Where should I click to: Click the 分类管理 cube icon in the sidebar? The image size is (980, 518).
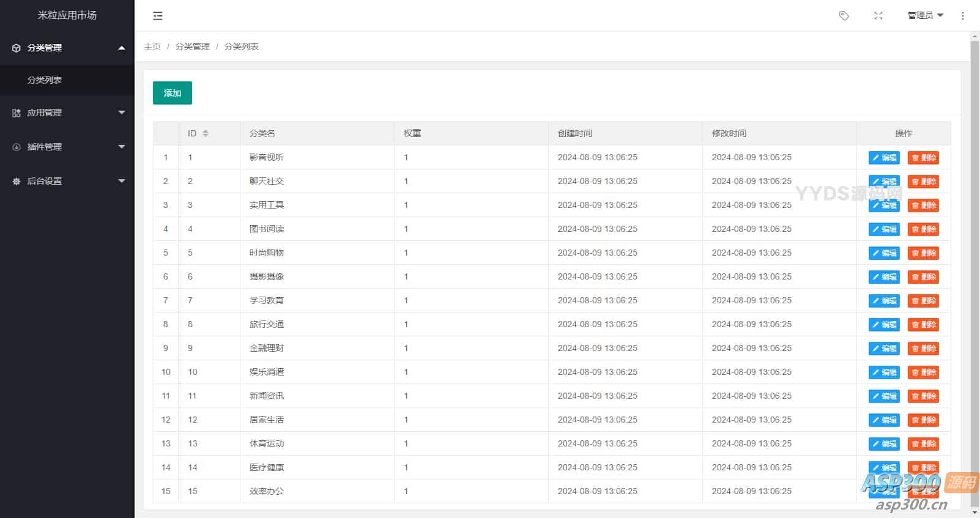[17, 48]
